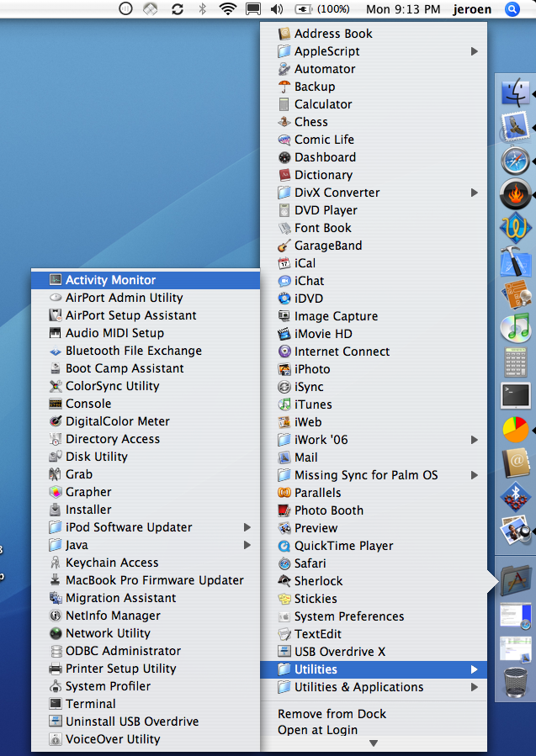Click the clock showing Mon 9:13 PM
This screenshot has height=756, width=536.
coord(403,9)
